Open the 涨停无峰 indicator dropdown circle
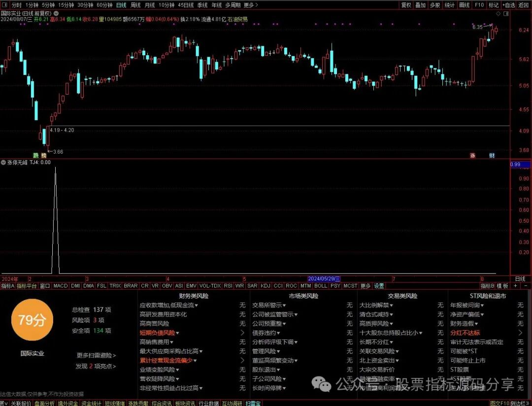Viewport: 532px width, 406px height. [3, 162]
